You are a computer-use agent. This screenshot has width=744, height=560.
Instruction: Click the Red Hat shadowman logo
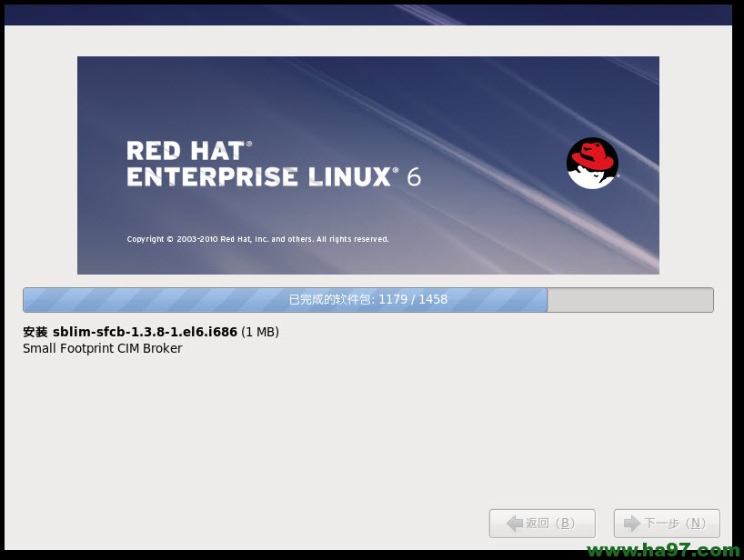tap(592, 163)
